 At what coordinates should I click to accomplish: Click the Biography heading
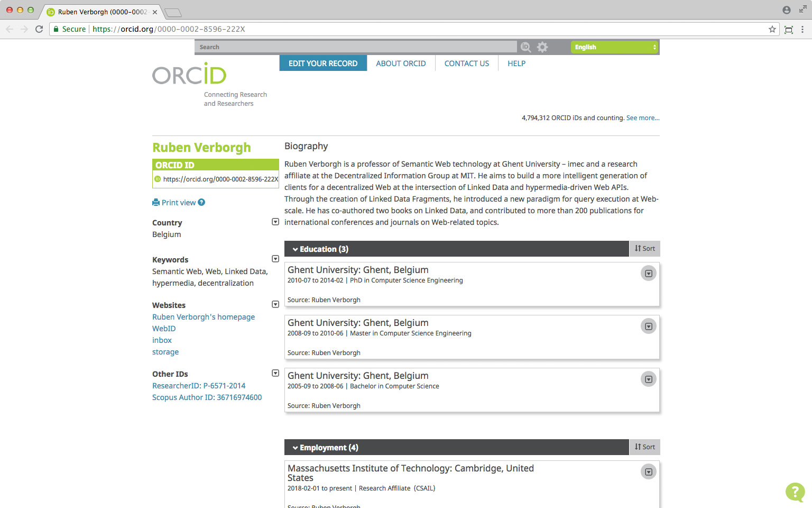pyautogui.click(x=306, y=146)
